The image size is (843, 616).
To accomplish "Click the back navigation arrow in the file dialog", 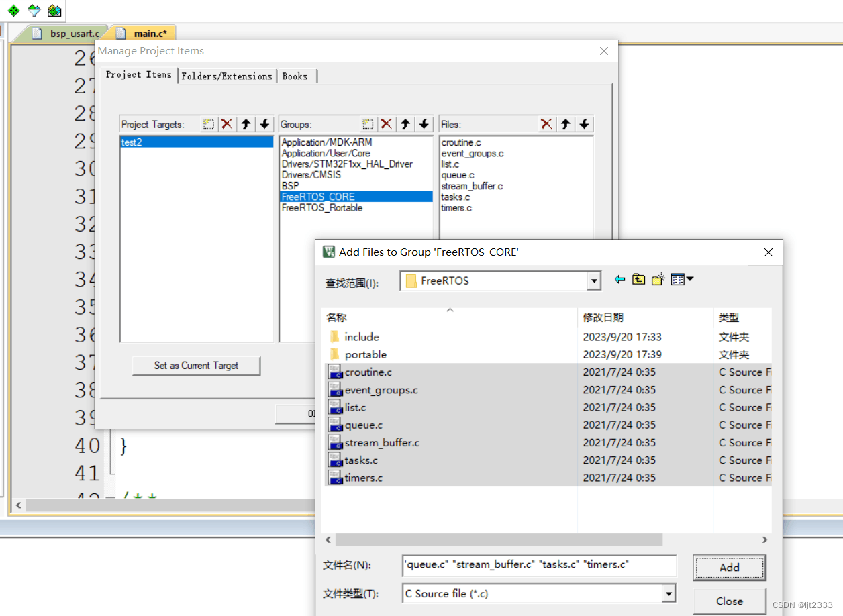I will coord(619,278).
